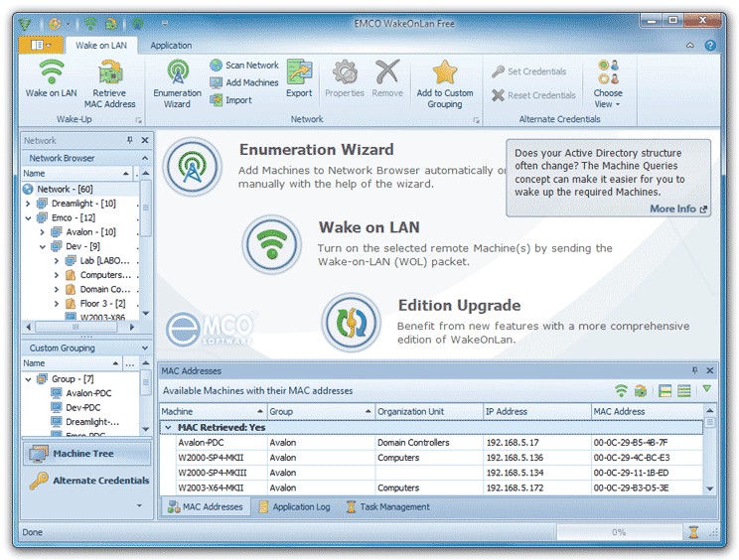Open the MAC Addresses bottom tab

pyautogui.click(x=206, y=506)
